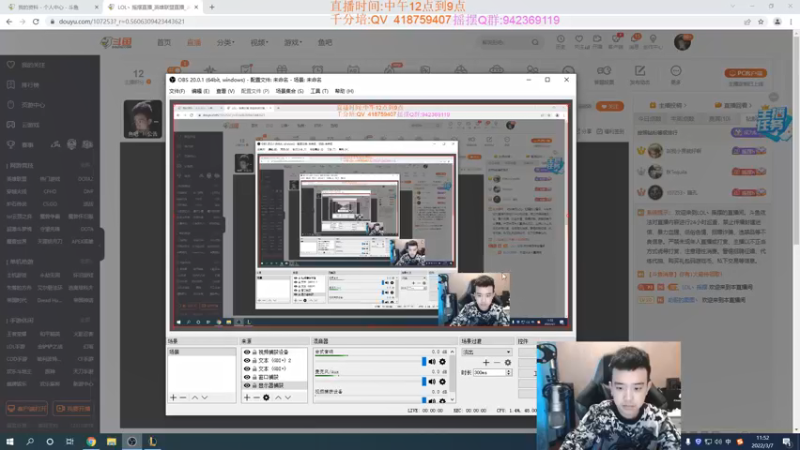Add a new source with plus icon

pyautogui.click(x=247, y=397)
